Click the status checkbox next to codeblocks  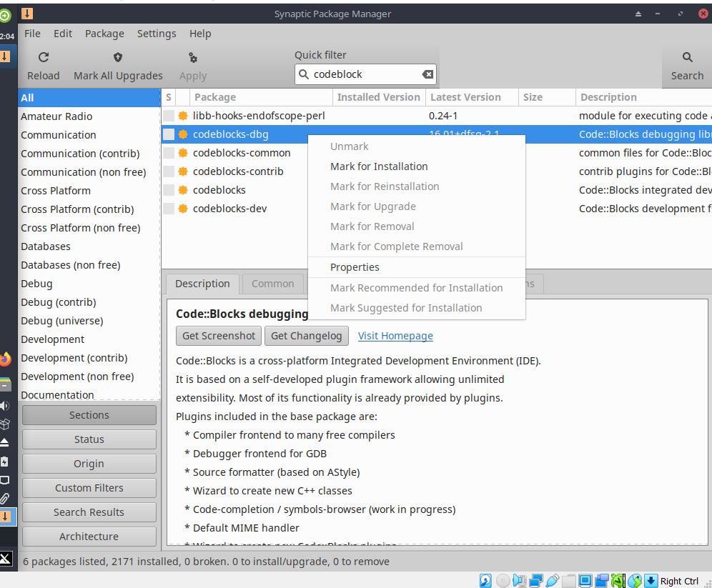coord(169,189)
